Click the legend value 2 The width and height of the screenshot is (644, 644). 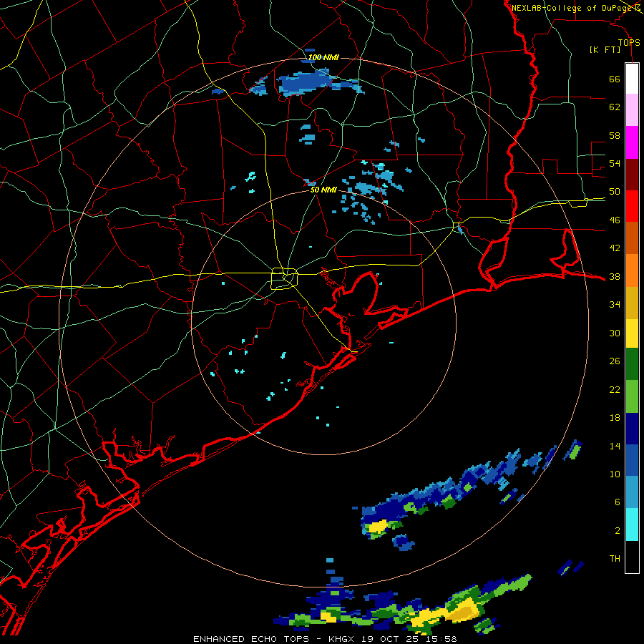point(618,531)
